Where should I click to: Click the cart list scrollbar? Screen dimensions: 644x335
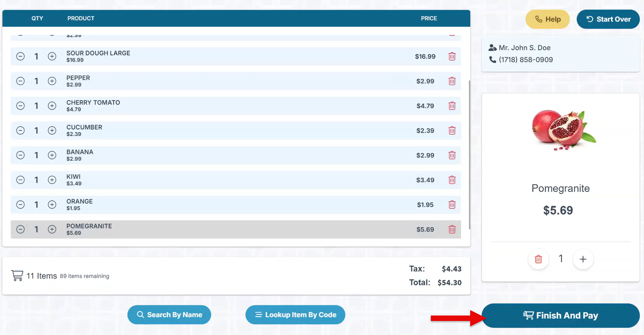pos(469,154)
